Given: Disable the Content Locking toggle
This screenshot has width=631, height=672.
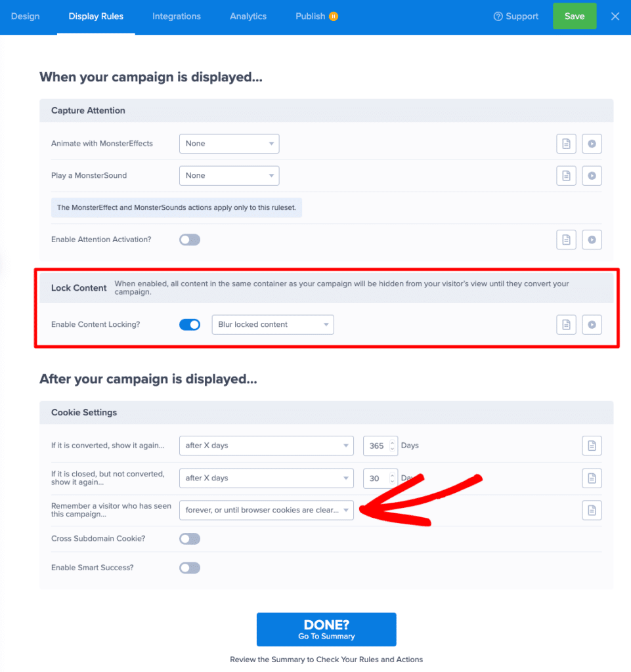Looking at the screenshot, I should (x=190, y=324).
